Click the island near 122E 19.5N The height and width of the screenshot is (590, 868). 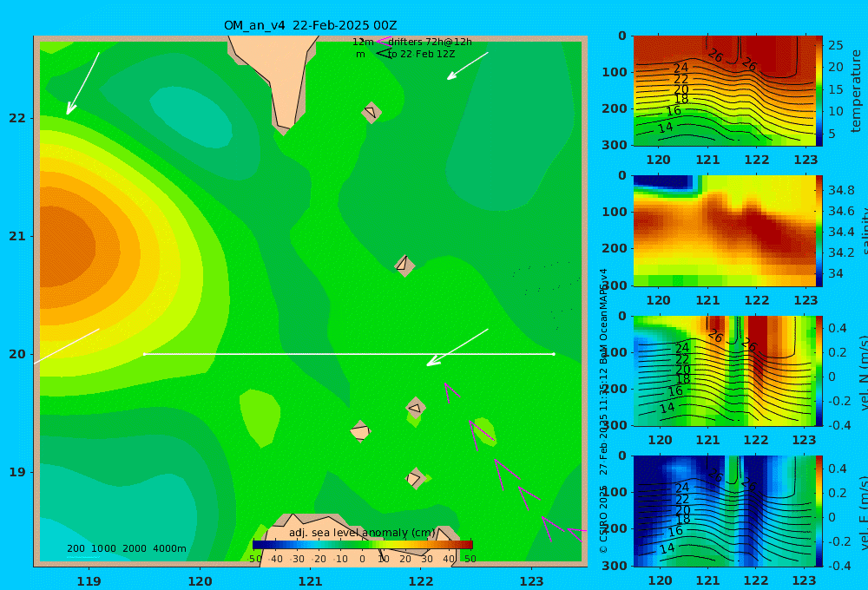tap(416, 408)
